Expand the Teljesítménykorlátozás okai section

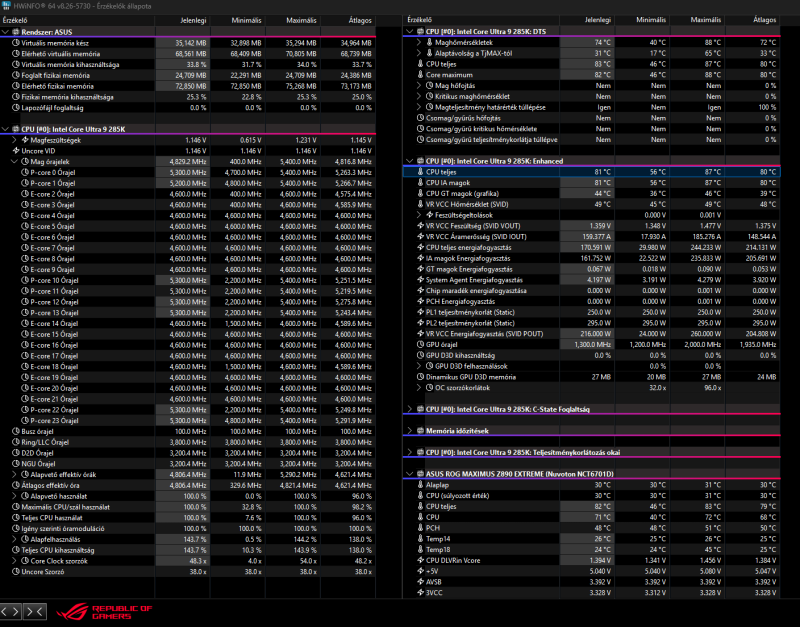(410, 453)
